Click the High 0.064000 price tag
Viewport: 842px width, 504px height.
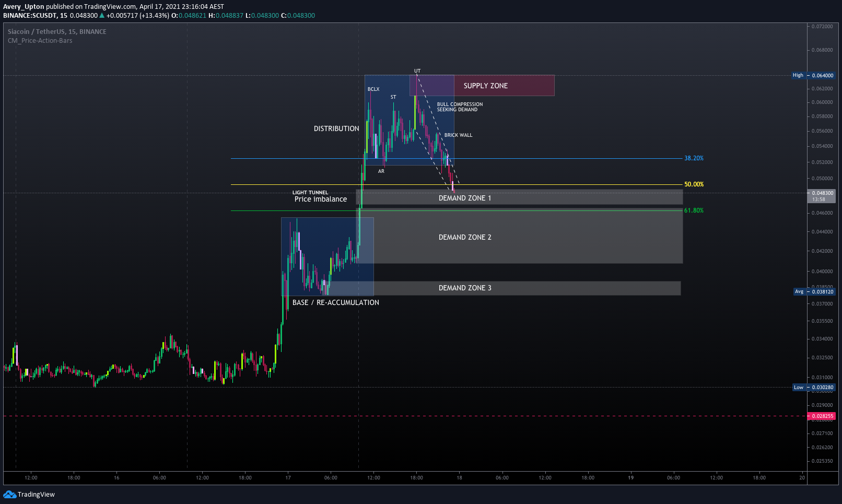(813, 75)
